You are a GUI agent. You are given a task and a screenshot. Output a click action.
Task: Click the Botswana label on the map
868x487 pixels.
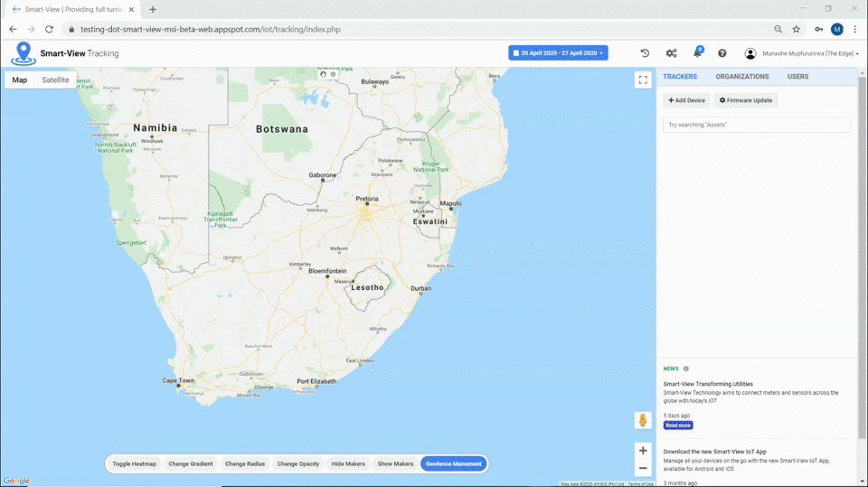point(282,129)
